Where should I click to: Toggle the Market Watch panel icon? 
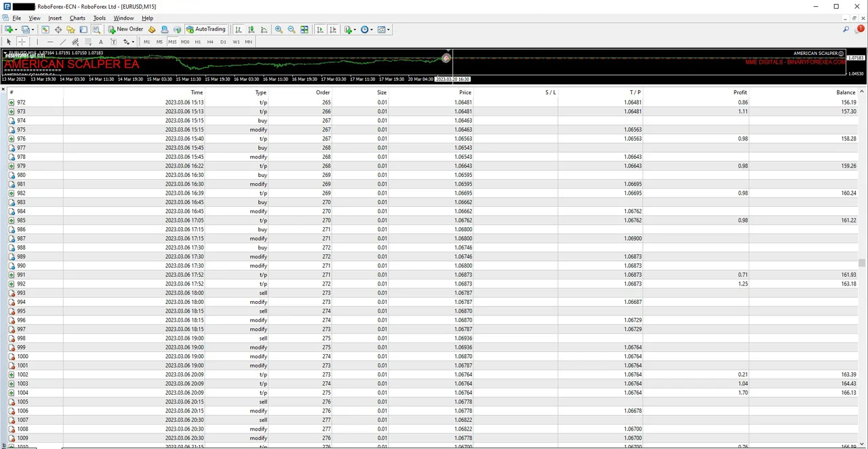45,29
